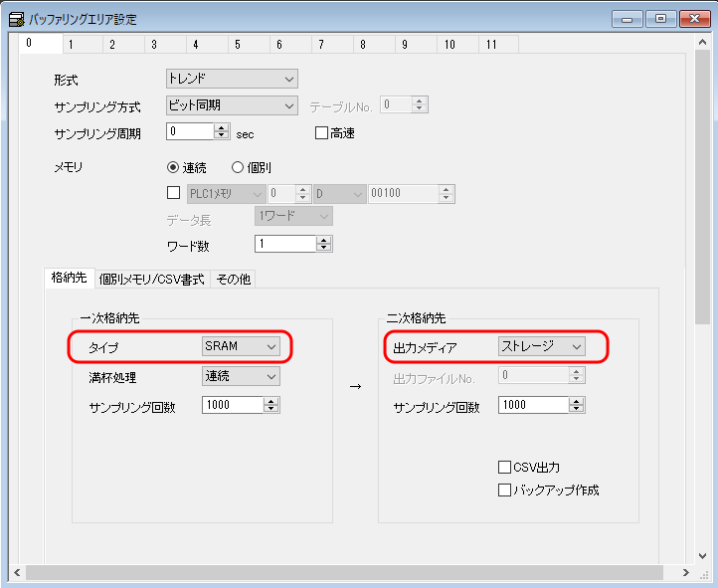Open the タイプ dropdown showing SRAM
The height and width of the screenshot is (588, 718).
coord(241,346)
